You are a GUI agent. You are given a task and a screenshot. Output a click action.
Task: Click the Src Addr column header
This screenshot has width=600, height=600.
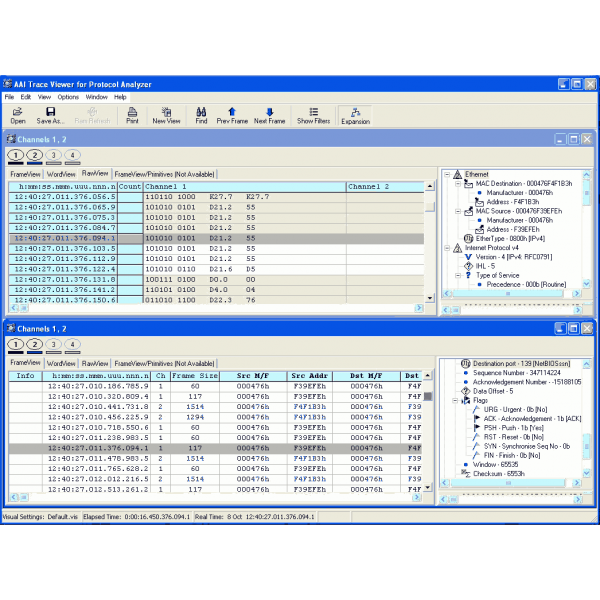(x=310, y=376)
